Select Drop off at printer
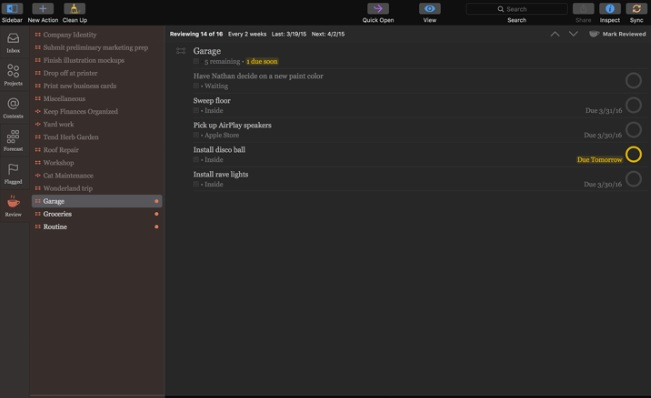The height and width of the screenshot is (398, 651). 97,73
